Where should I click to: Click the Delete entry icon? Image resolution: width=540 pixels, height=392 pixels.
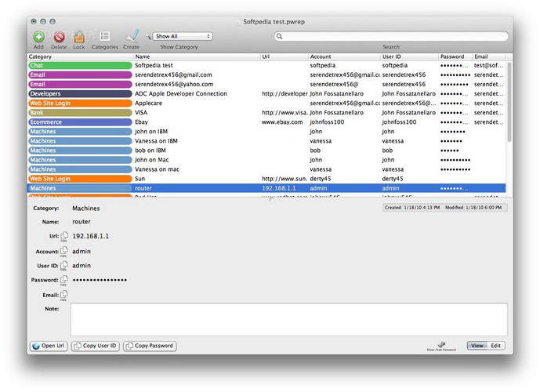click(59, 36)
